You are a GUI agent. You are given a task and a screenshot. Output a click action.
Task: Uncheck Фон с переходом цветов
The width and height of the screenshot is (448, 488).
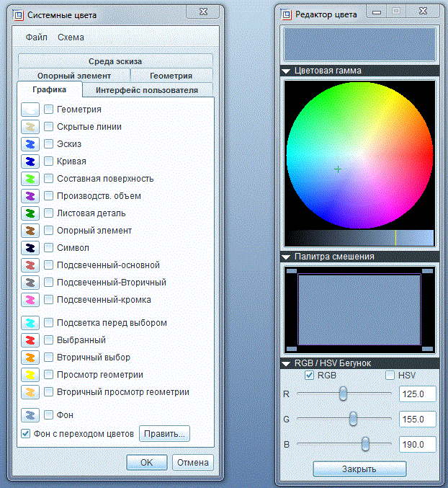point(26,434)
